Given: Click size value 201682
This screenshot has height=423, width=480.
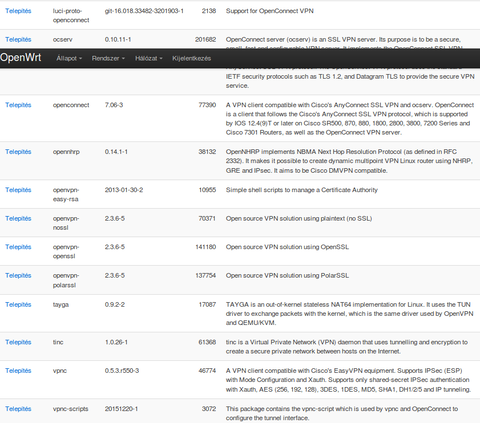Looking at the screenshot, I should (x=206, y=40).
